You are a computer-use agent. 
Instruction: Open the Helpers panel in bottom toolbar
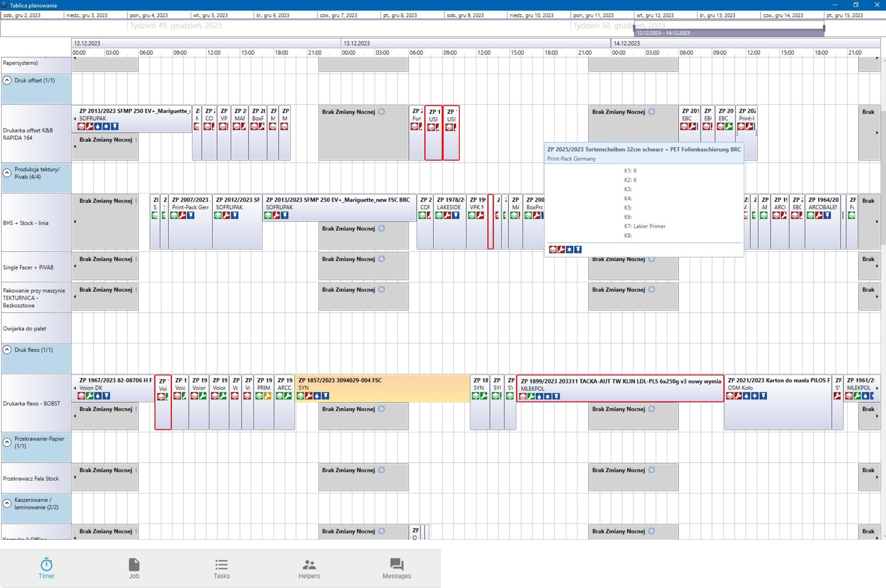(x=309, y=567)
